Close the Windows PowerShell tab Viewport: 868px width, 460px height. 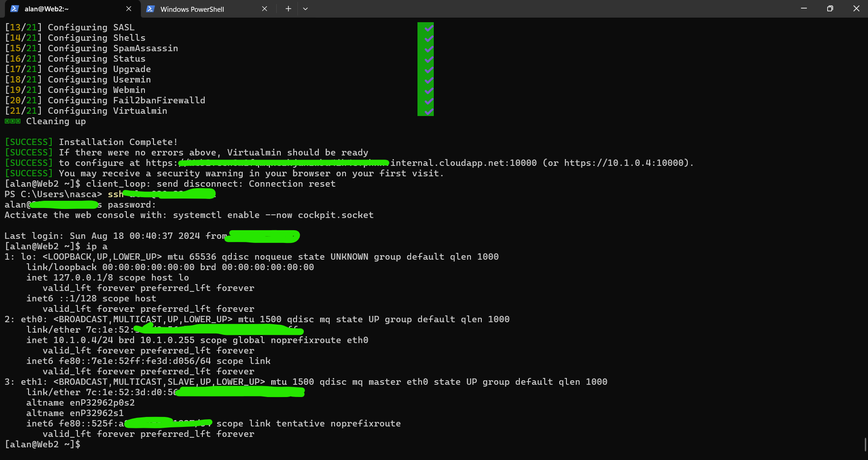click(264, 9)
